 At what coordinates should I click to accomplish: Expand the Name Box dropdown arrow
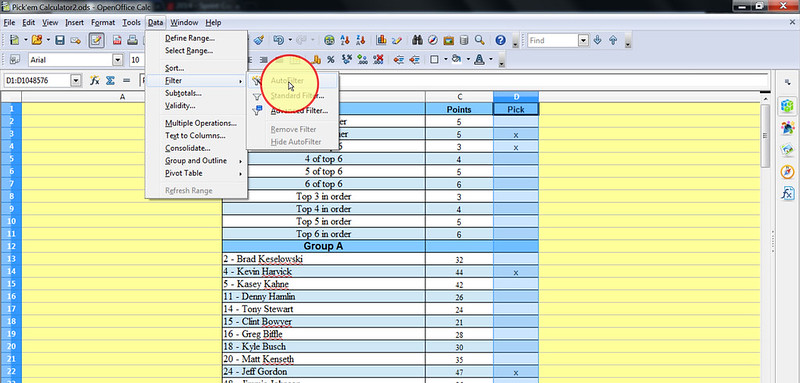point(77,80)
